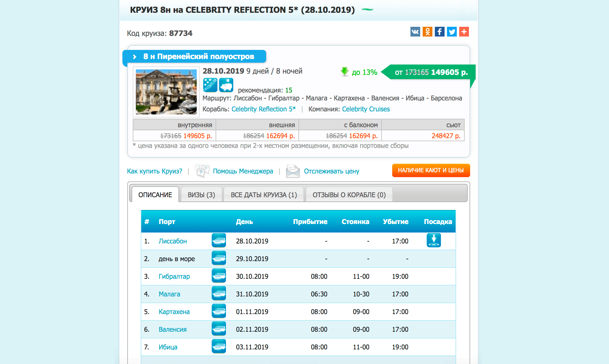The width and height of the screenshot is (609, 364).
Task: Open Помощь Менеджера link
Action: [x=243, y=171]
